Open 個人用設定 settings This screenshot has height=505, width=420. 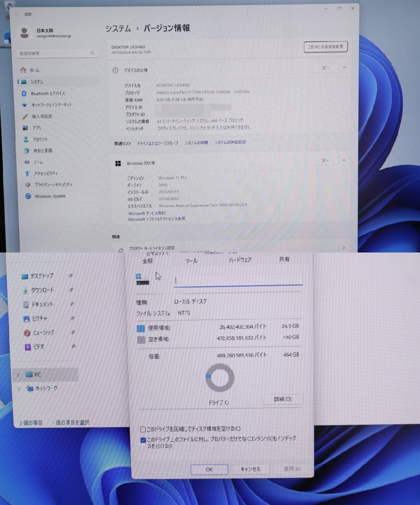coord(37,116)
